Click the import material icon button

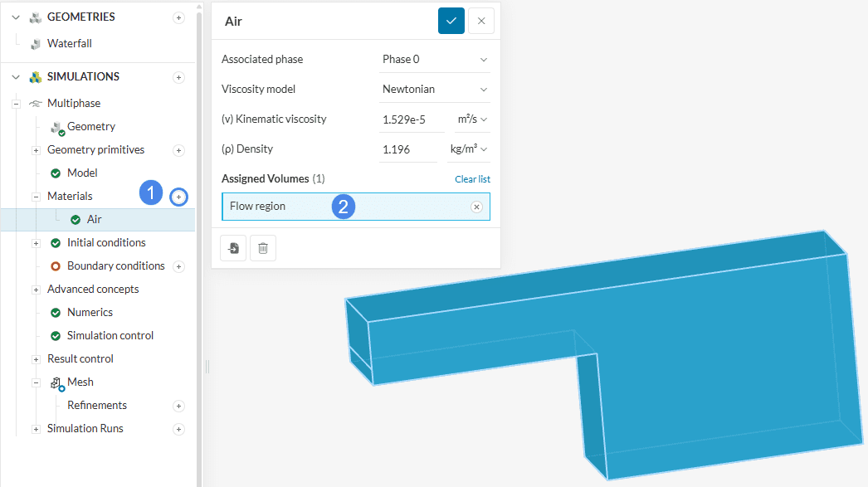(x=233, y=248)
